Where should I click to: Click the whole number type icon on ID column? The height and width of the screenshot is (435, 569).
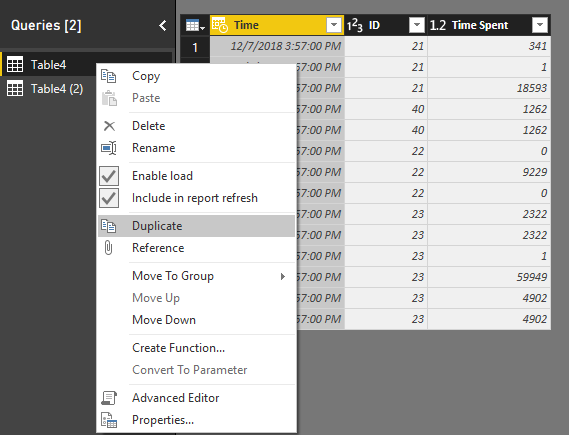tap(355, 25)
